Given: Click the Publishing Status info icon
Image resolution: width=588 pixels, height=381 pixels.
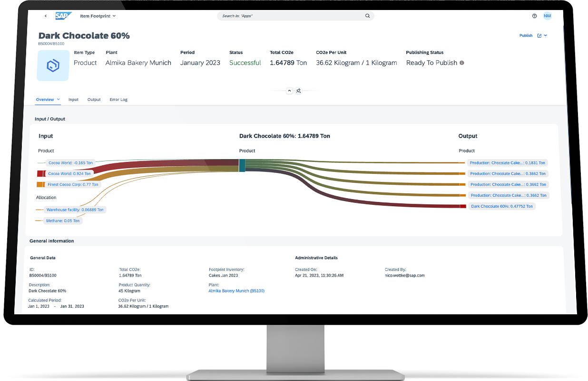Looking at the screenshot, I should 462,63.
